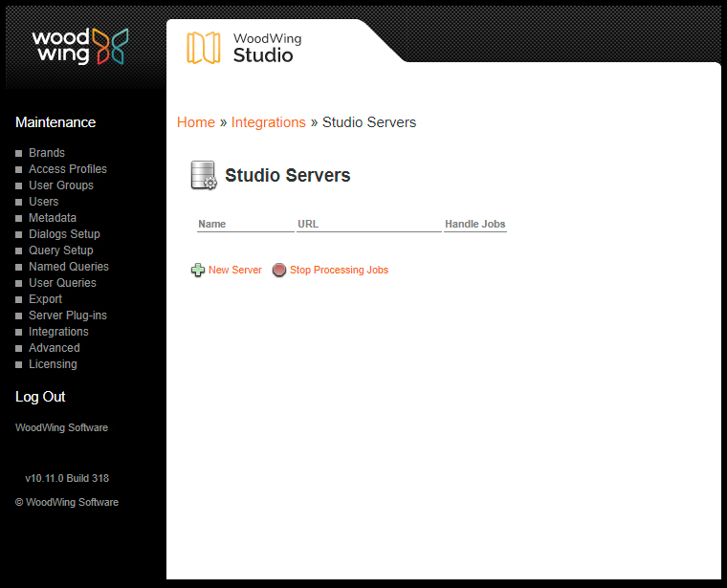Open Integrations in the sidebar
727x588 pixels.
click(58, 332)
